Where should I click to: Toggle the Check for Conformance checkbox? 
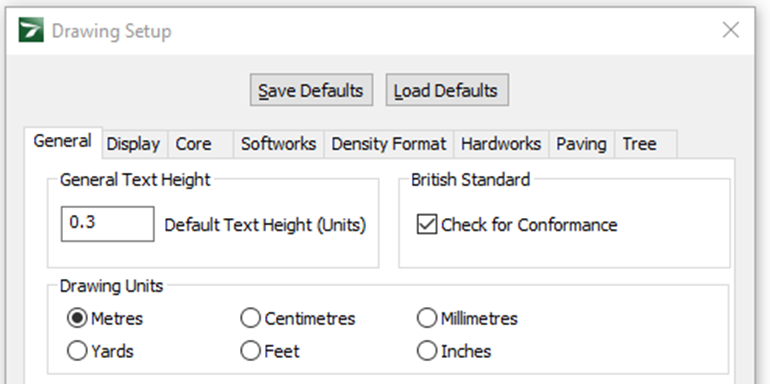click(x=427, y=224)
